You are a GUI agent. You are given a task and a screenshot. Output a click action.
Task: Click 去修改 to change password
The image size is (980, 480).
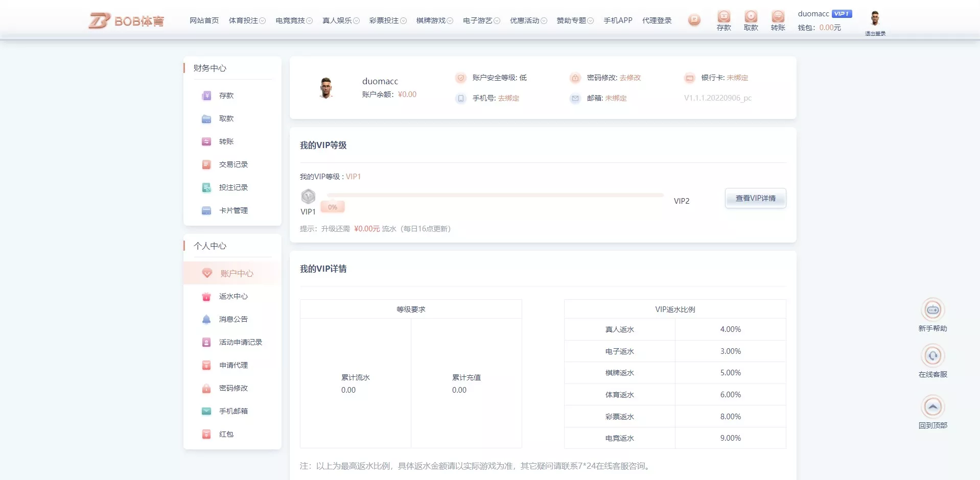pos(629,78)
